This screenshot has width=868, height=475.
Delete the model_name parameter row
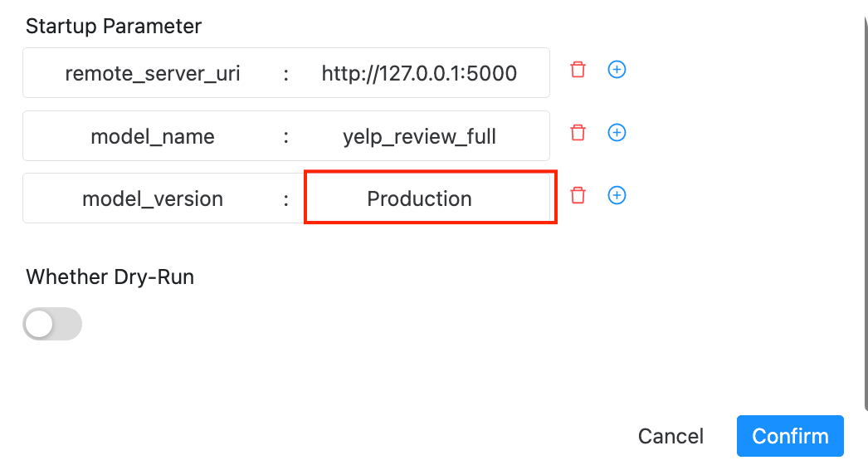(x=578, y=133)
